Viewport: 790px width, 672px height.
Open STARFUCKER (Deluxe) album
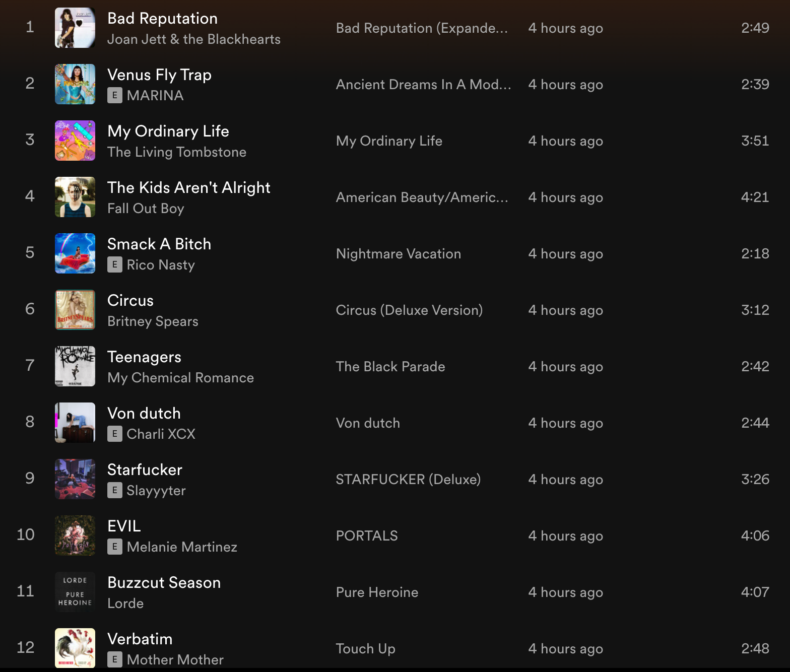click(x=408, y=480)
